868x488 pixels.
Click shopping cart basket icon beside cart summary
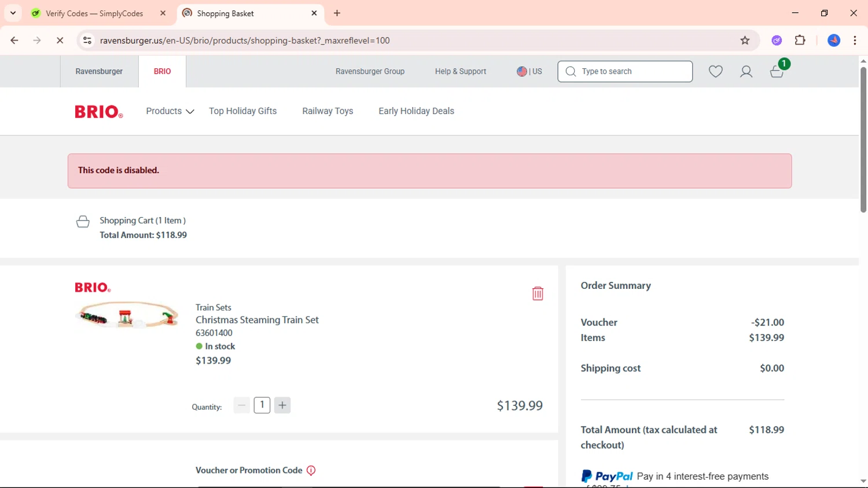pyautogui.click(x=83, y=222)
